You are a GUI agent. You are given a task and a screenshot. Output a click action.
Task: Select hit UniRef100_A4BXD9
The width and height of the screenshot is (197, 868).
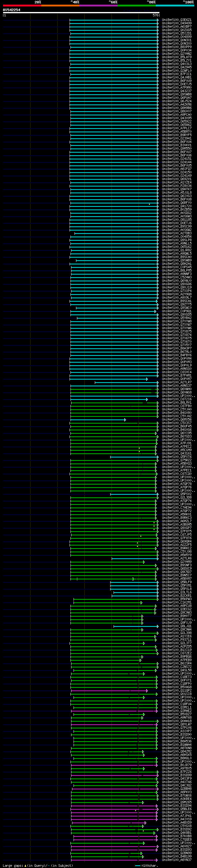(x=176, y=822)
